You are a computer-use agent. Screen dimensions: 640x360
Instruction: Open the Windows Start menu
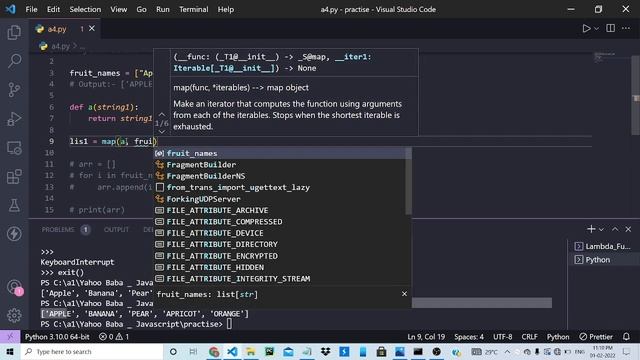(10, 351)
